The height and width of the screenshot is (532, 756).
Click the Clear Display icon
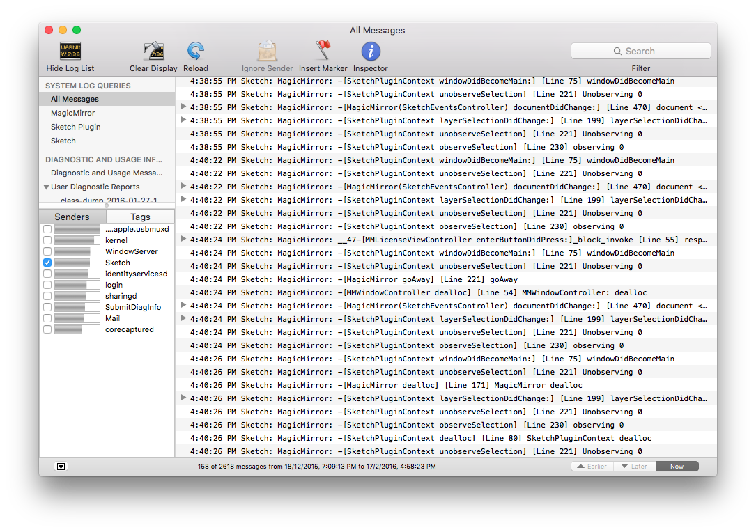(x=153, y=51)
